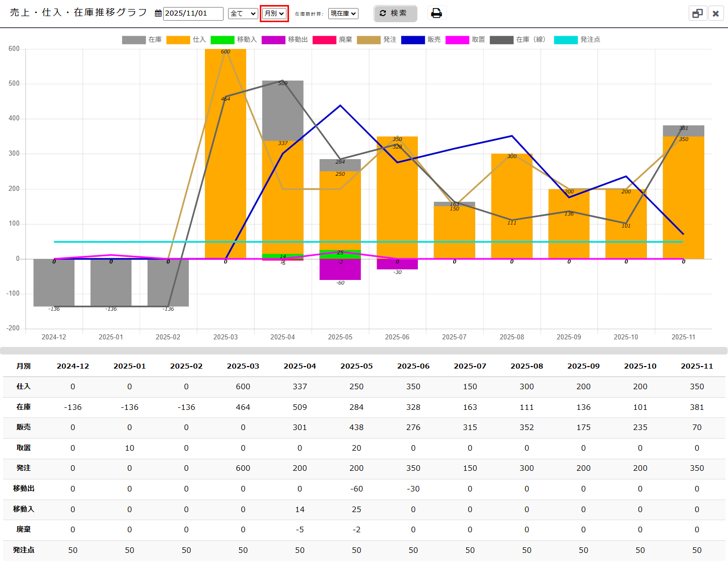728x569 pixels.
Task: Close the graph panel with X icon
Action: coord(715,14)
